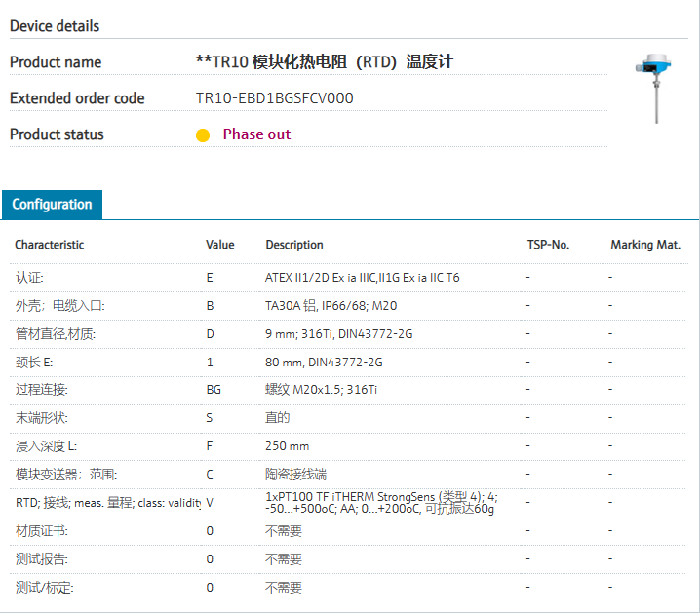Screen dimensions: 700x613
Task: Select the 材质证书 row
Action: 42,531
